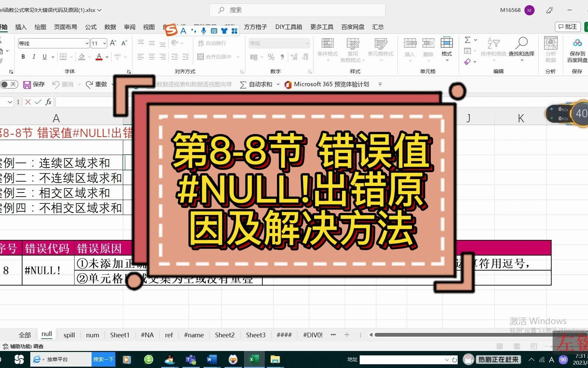Open Word from the taskbar
The height and width of the screenshot is (368, 588).
click(x=212, y=359)
